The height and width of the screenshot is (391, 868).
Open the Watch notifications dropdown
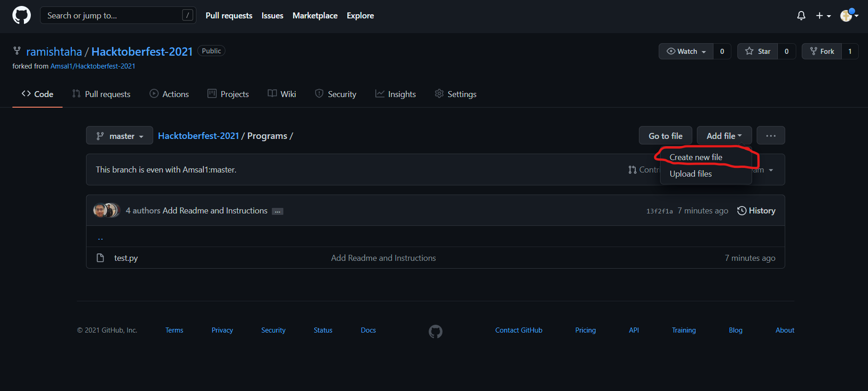pos(686,51)
